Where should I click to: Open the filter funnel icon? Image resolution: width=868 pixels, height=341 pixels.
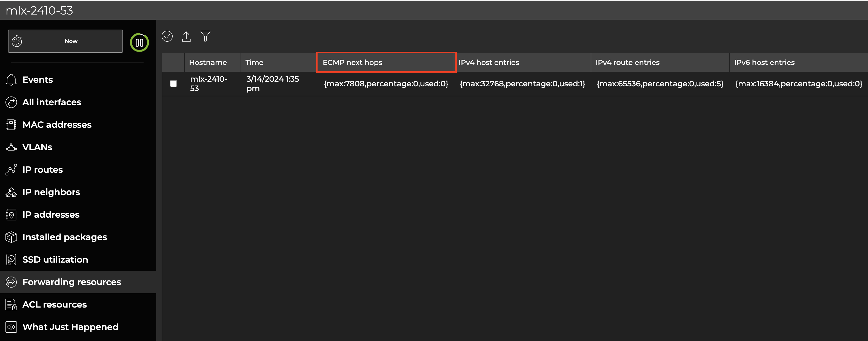[205, 36]
